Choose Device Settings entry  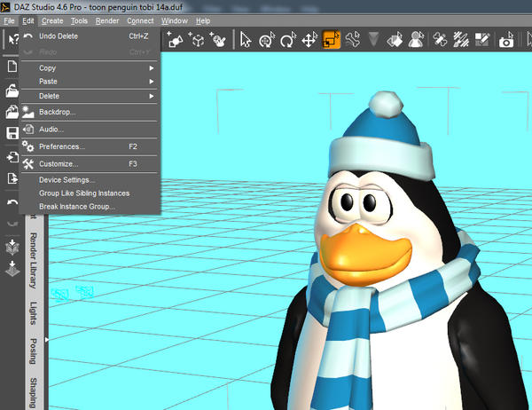[90, 180]
